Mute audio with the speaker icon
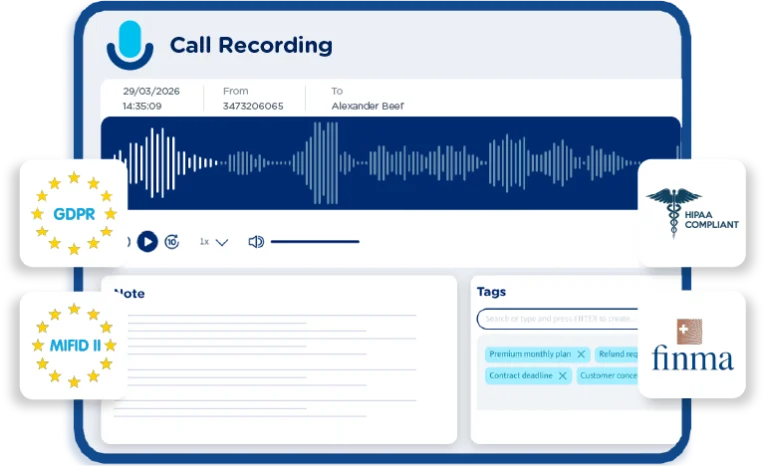768x468 pixels. 256,242
